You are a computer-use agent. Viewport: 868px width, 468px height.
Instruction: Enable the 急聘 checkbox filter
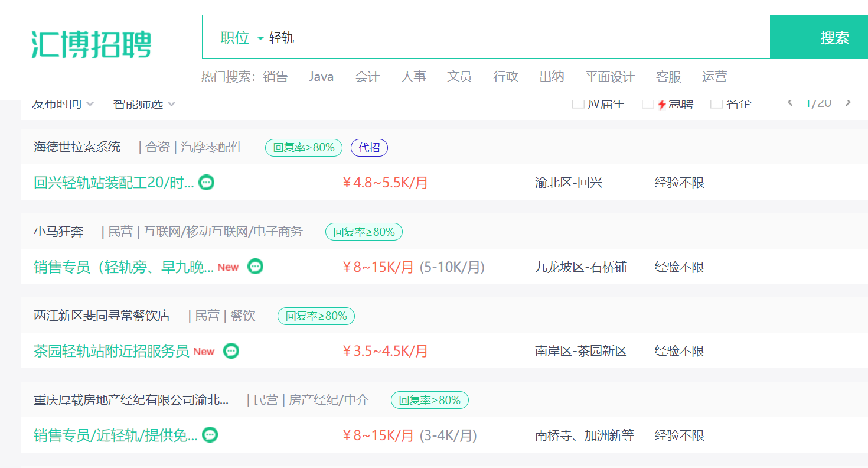pos(648,104)
